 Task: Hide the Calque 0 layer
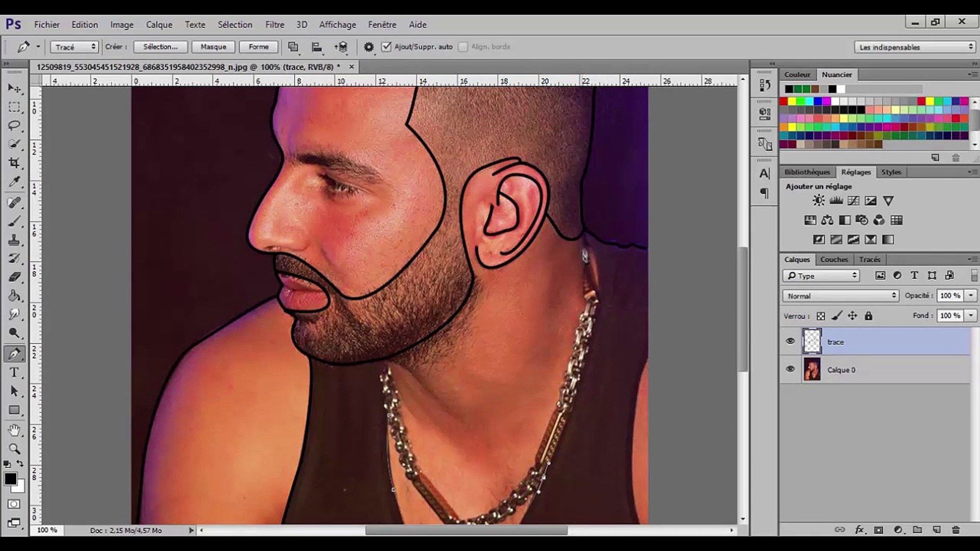pos(790,369)
